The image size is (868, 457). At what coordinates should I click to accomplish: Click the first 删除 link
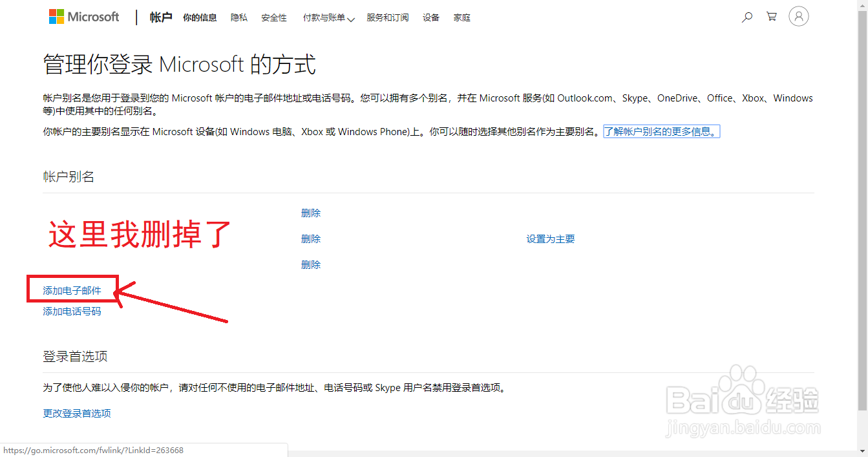click(311, 213)
